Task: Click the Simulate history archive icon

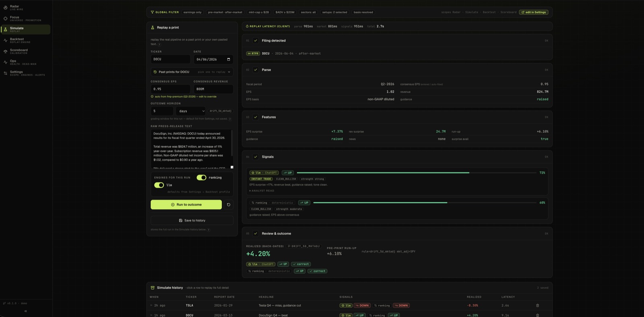Action: point(153,288)
